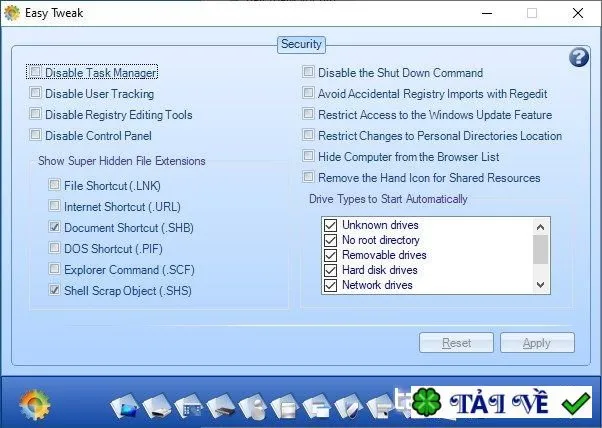Open the disk drive category icon
This screenshot has width=602, height=428.
(157, 406)
